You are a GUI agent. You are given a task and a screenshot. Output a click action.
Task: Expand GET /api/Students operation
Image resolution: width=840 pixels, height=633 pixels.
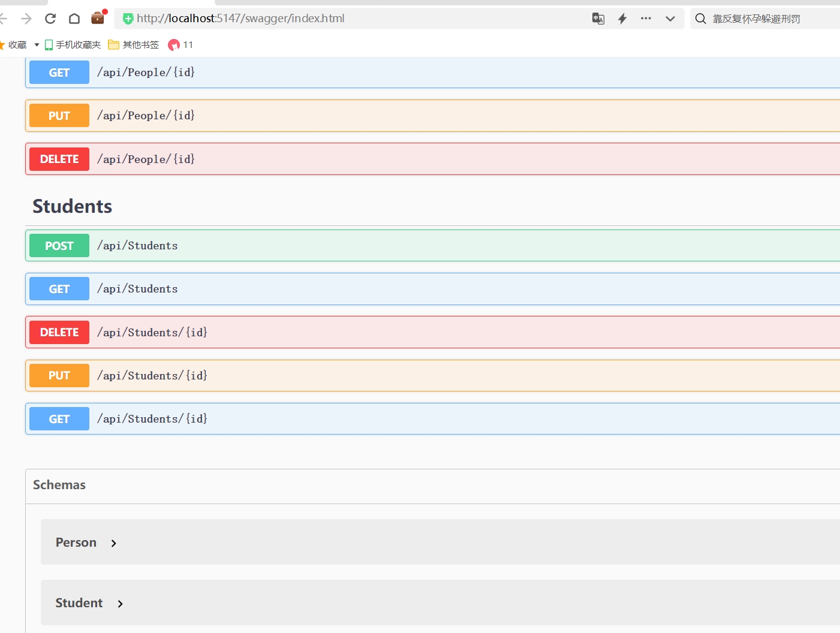[x=433, y=289]
